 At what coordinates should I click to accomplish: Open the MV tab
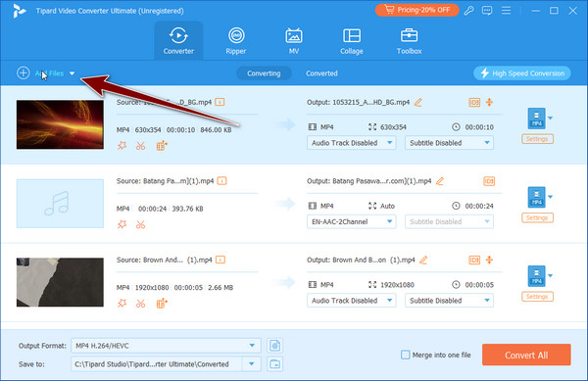coord(294,41)
